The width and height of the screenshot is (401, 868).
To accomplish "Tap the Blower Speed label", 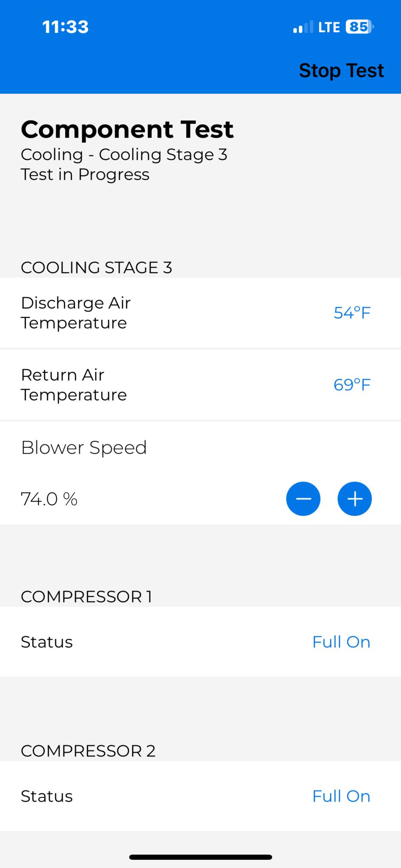I will click(x=84, y=447).
